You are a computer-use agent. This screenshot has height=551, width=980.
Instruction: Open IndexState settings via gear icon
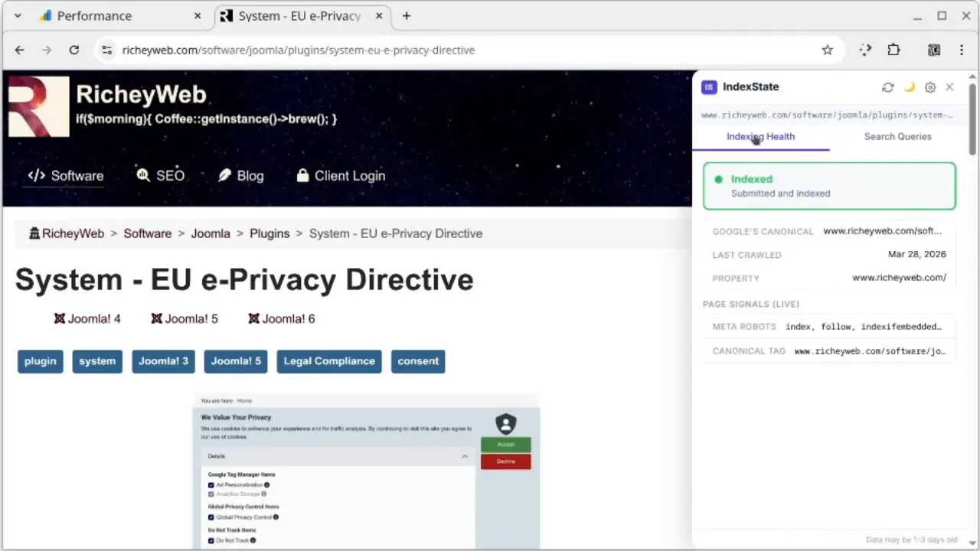click(929, 86)
